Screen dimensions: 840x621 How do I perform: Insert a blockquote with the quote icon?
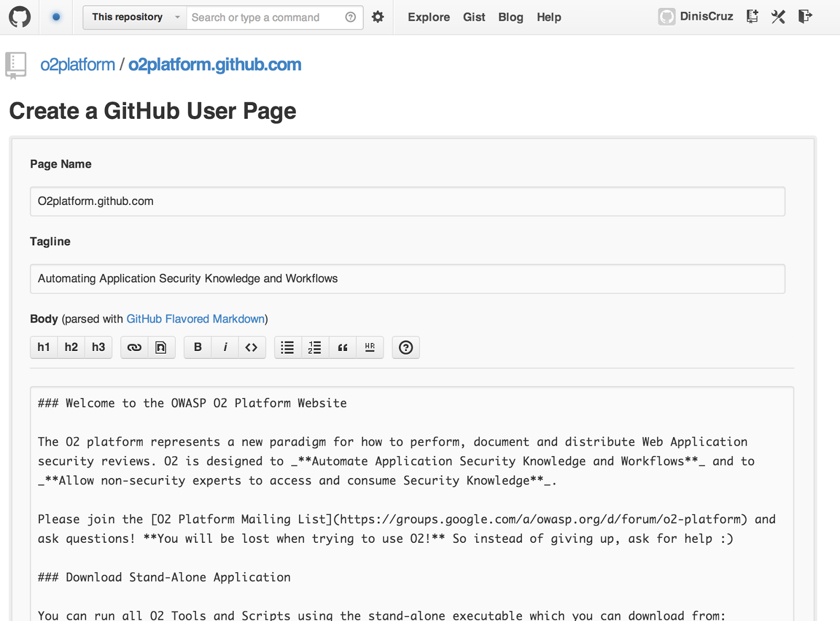pos(343,347)
